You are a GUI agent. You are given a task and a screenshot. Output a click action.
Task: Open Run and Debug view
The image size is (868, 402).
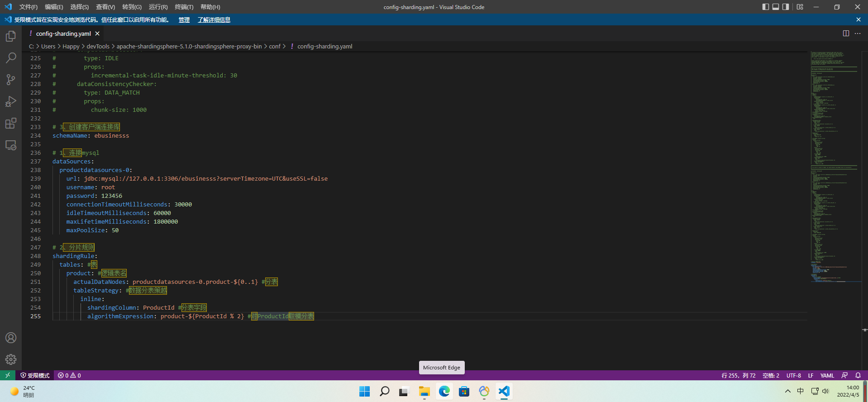(11, 101)
